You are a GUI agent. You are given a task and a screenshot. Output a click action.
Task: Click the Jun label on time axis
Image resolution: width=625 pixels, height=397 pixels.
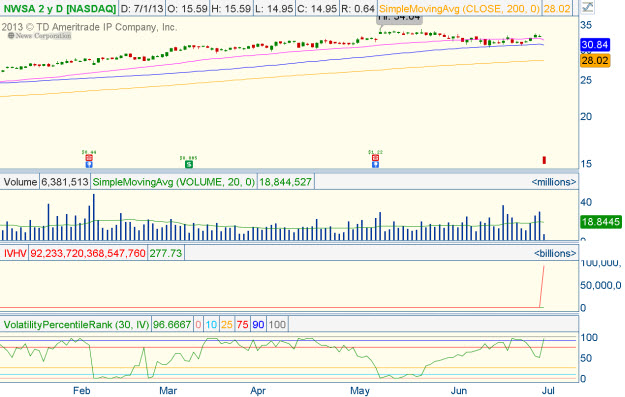459,391
